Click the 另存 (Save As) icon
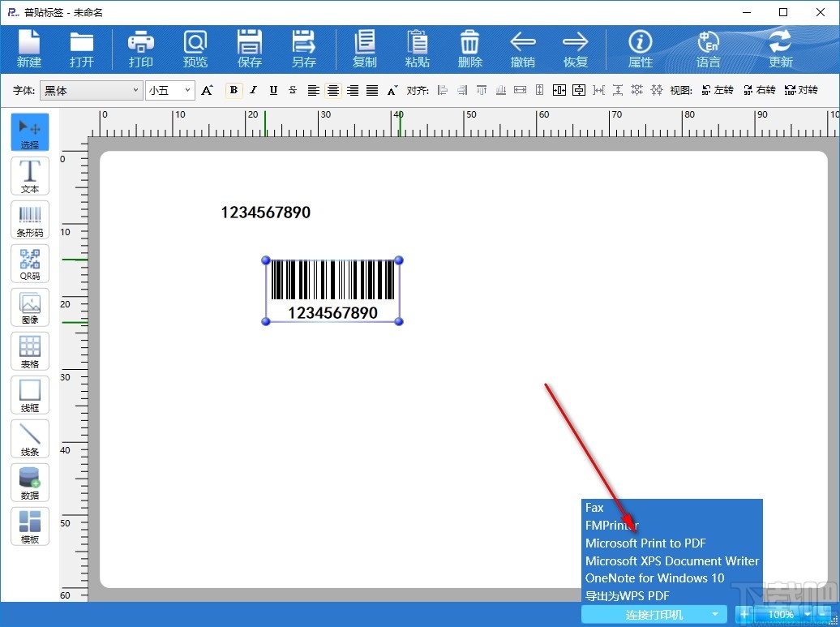 click(304, 49)
